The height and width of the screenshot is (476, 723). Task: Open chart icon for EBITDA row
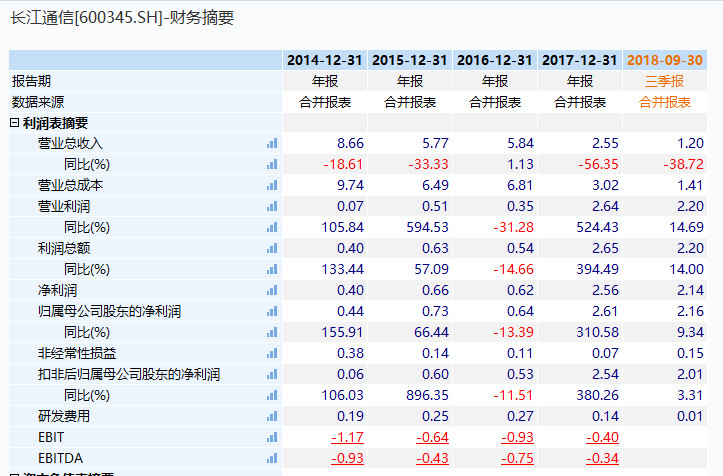pos(272,458)
